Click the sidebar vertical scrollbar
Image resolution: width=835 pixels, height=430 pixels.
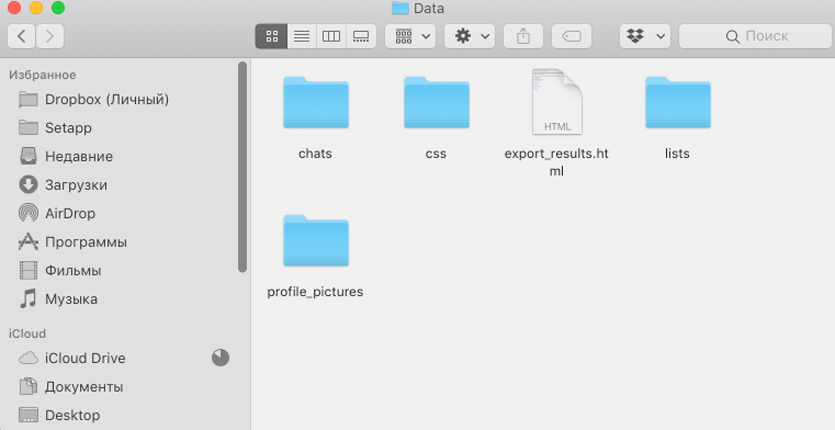242,167
